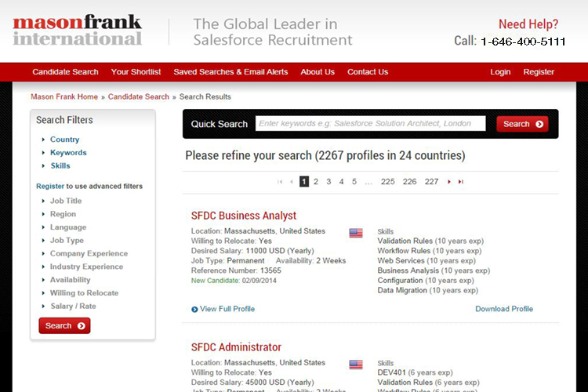Open Your Shortlist menu item
The image size is (588, 392).
(136, 72)
